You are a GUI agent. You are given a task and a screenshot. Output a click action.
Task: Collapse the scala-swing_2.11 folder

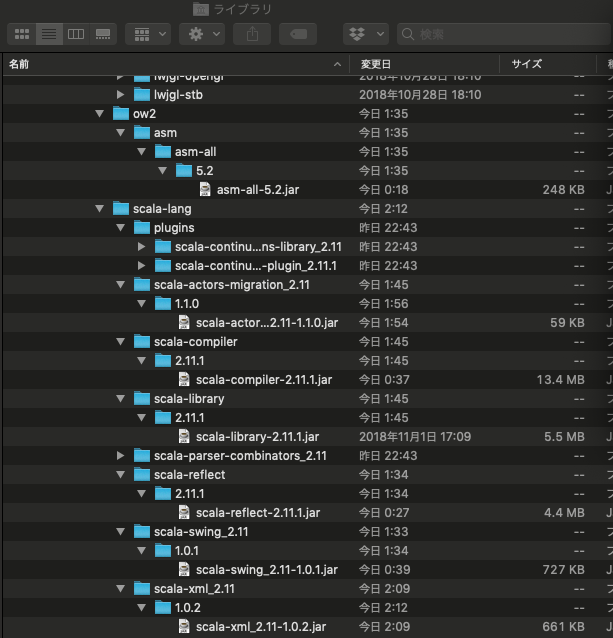120,531
